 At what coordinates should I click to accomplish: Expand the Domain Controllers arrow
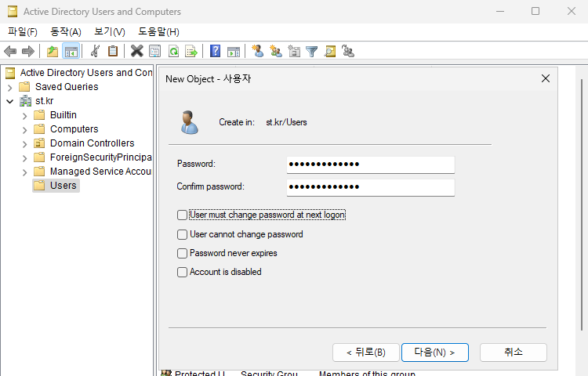(x=25, y=144)
